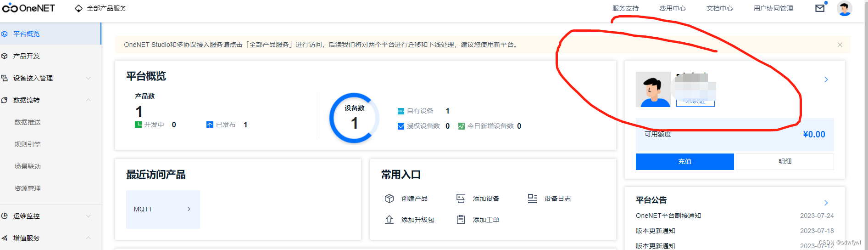The width and height of the screenshot is (868, 250).
Task: Click the 数据流转 sidebar icon
Action: point(5,100)
